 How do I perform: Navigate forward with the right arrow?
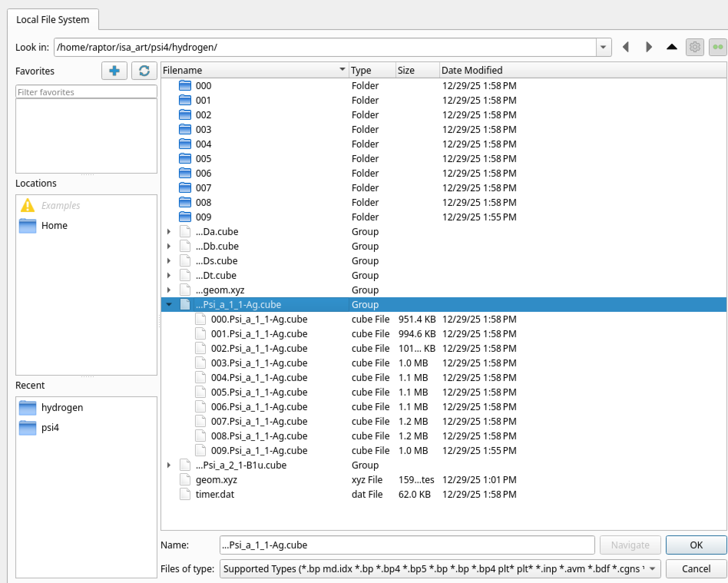[x=649, y=47]
